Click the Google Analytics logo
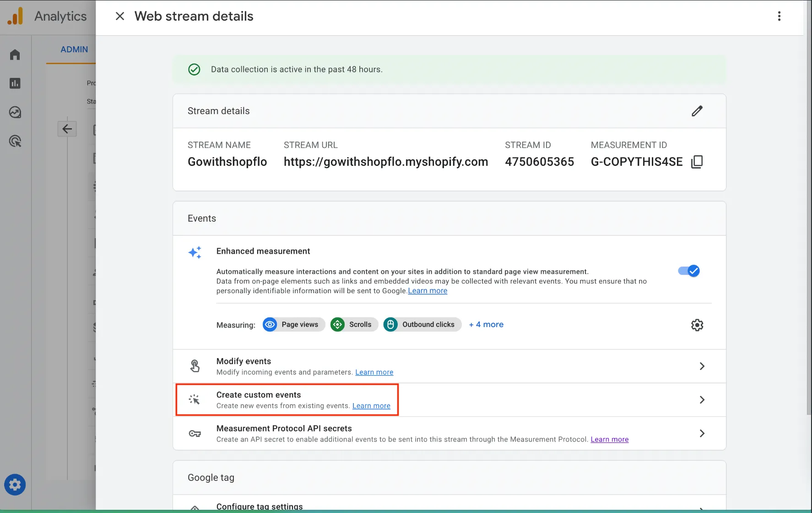Viewport: 812px width, 513px height. [15, 16]
